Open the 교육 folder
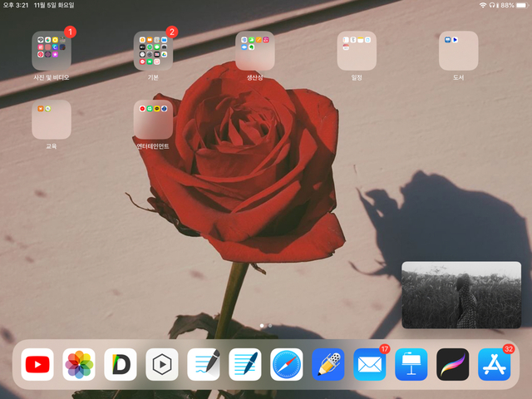 [52, 120]
